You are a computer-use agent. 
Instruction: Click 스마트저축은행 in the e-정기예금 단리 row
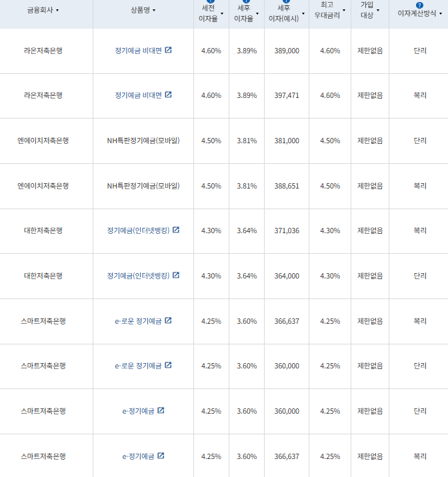pyautogui.click(x=43, y=411)
